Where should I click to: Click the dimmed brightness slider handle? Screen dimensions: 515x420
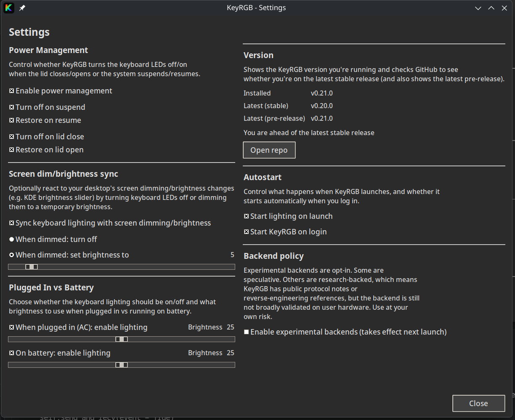[32, 267]
